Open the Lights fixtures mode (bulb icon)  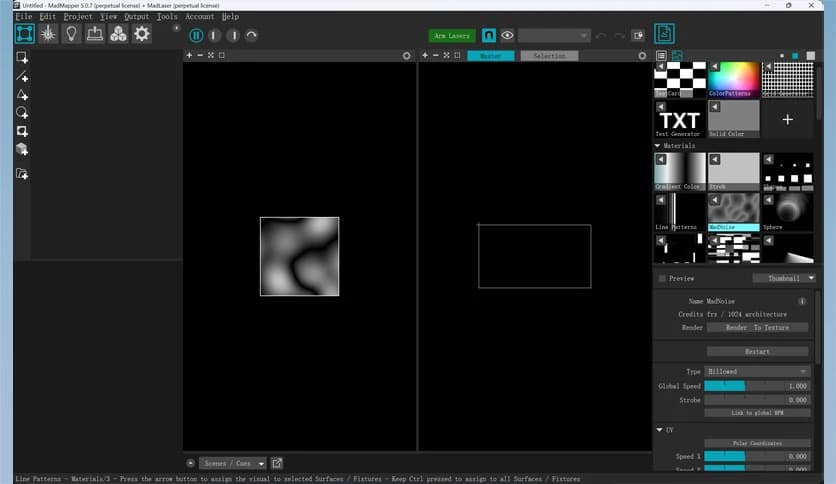(x=71, y=34)
